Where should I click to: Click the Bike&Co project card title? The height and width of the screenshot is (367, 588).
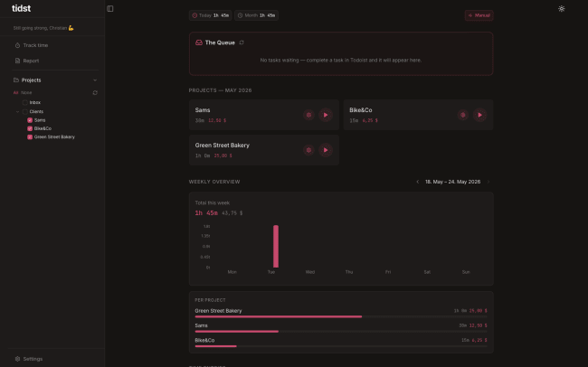click(361, 110)
